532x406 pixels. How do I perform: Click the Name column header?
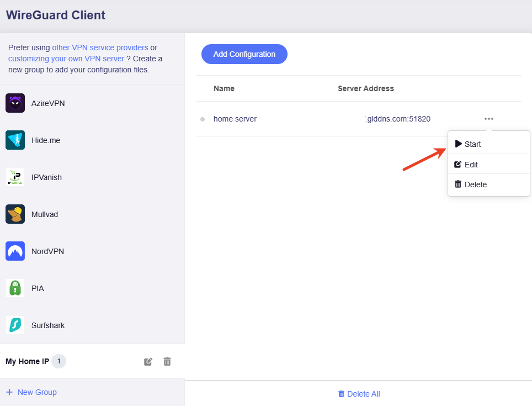pos(224,88)
